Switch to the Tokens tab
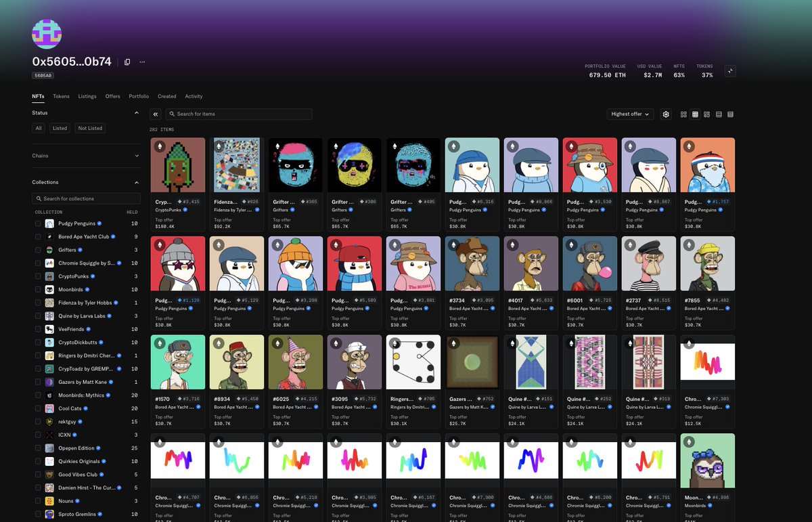This screenshot has width=812, height=522. coord(61,96)
